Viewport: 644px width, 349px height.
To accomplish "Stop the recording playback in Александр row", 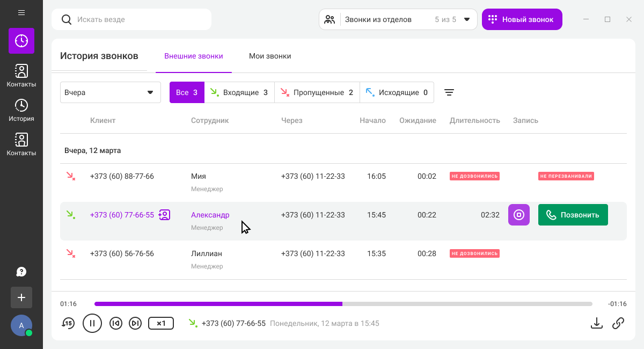I will tap(518, 215).
